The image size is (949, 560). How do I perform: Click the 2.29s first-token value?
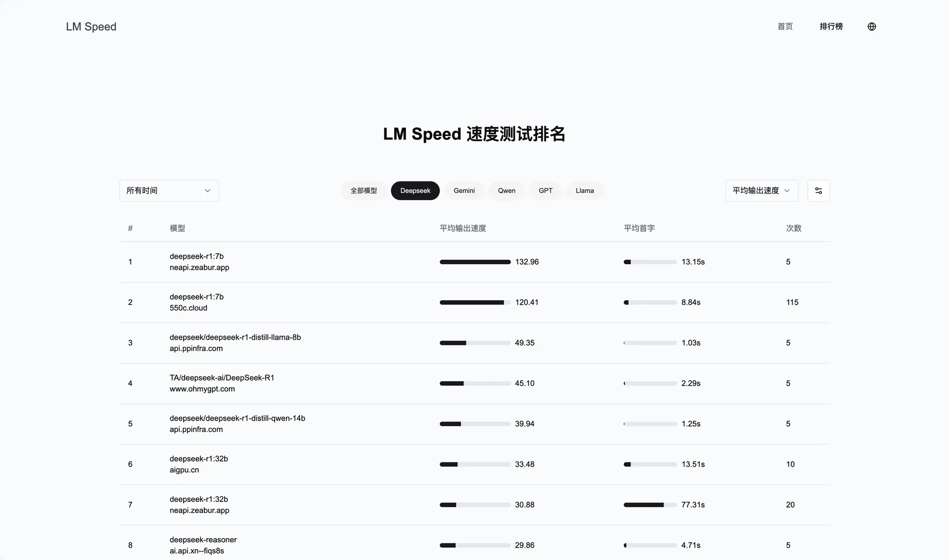[x=691, y=383]
